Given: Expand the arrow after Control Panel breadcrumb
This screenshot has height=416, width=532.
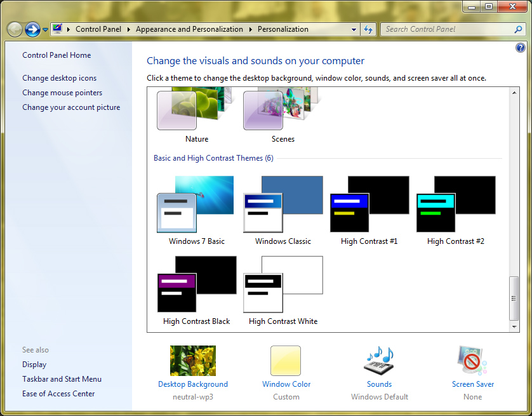Looking at the screenshot, I should click(129, 29).
